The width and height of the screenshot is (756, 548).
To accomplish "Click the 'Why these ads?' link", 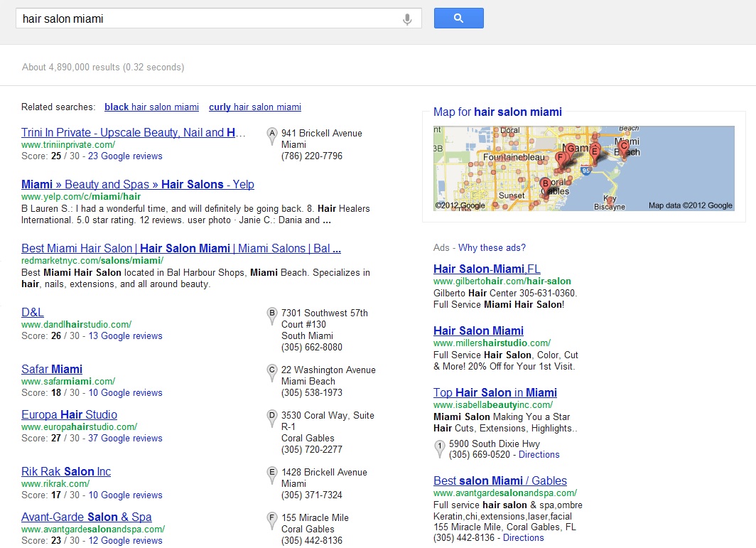I will (x=492, y=248).
